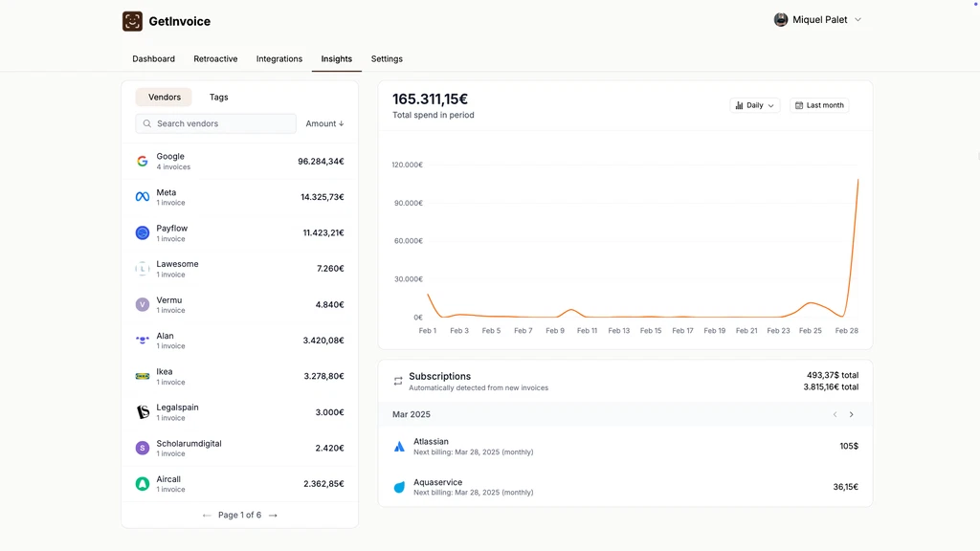Select the Vendors toggle
This screenshot has width=980, height=551.
click(165, 98)
